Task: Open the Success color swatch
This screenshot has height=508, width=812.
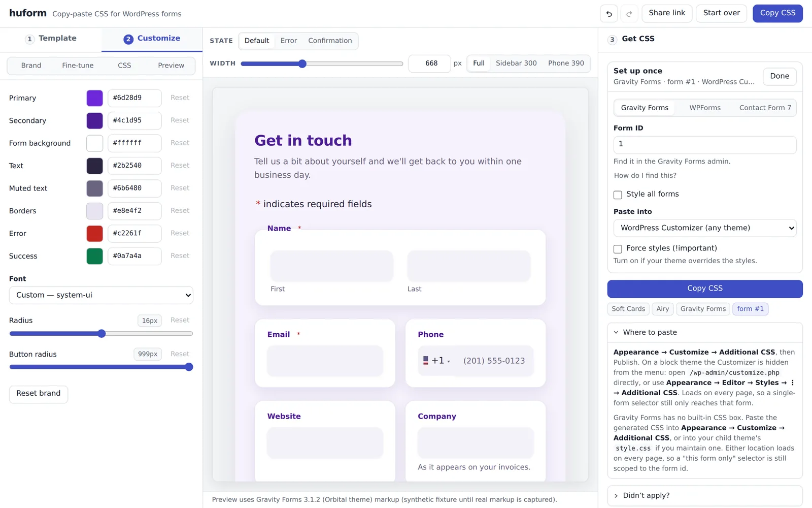Action: 95,257
